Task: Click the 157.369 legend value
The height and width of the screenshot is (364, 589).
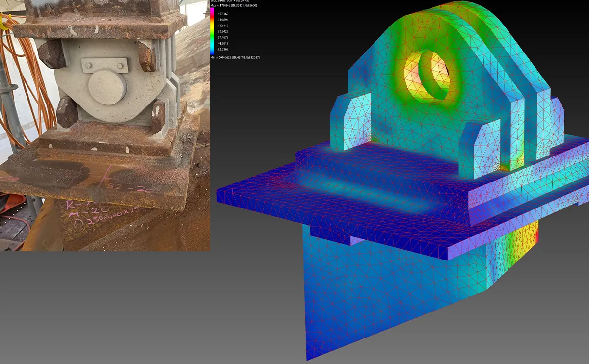Action: coord(223,14)
